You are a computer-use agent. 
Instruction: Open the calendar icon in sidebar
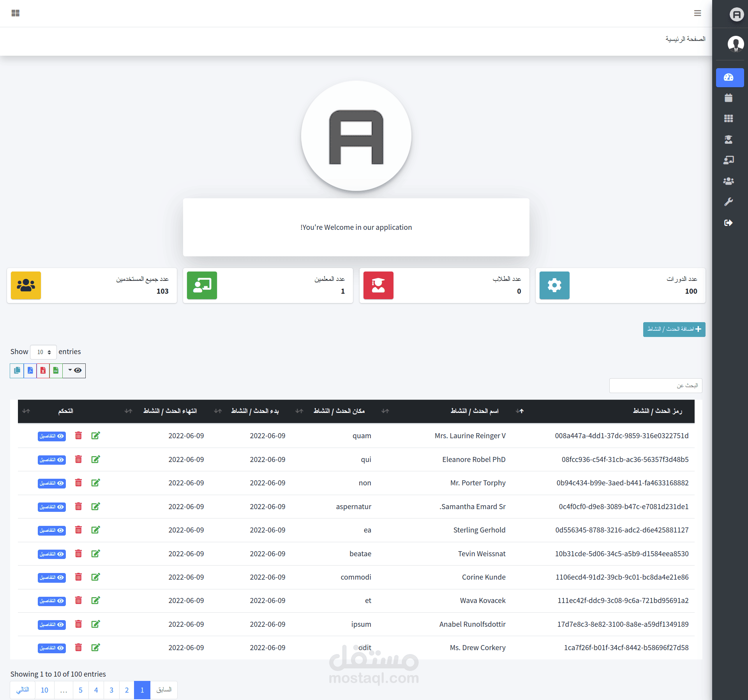(728, 98)
